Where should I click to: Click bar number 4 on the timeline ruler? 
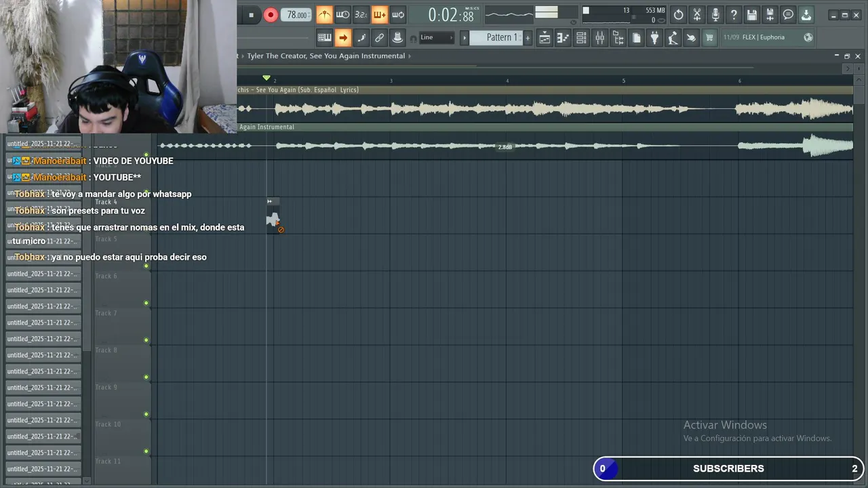507,81
